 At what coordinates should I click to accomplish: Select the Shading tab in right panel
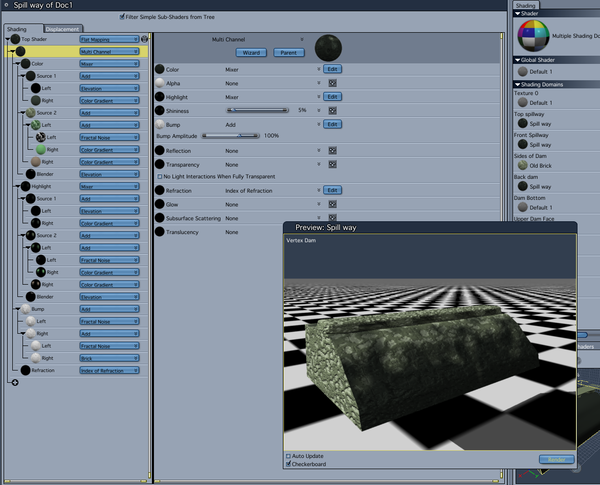point(525,5)
